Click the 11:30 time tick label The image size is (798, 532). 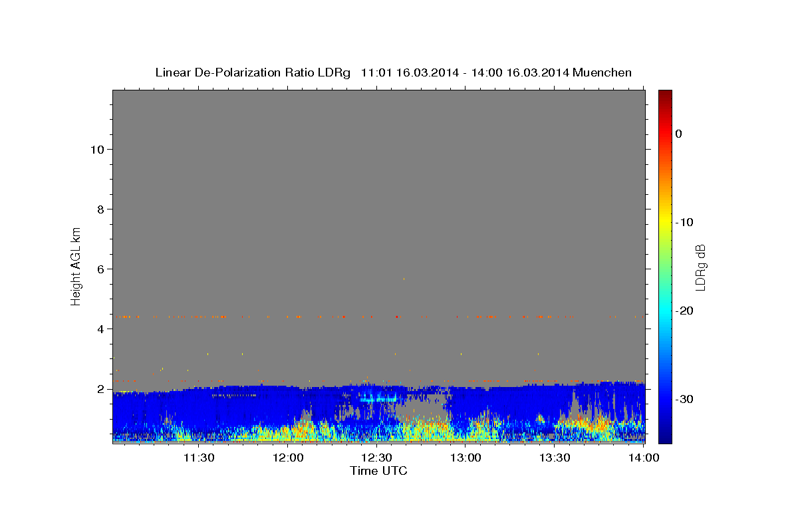coord(198,458)
